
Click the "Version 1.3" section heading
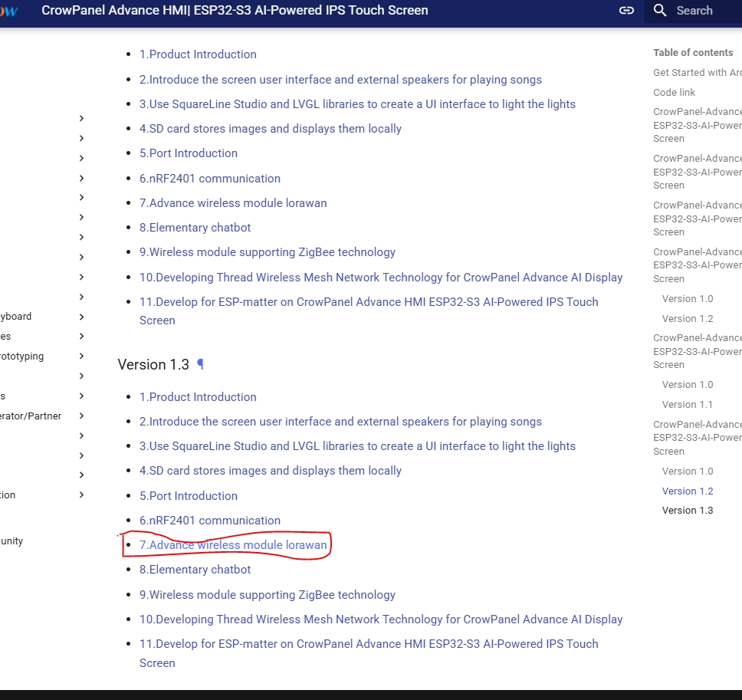click(153, 364)
